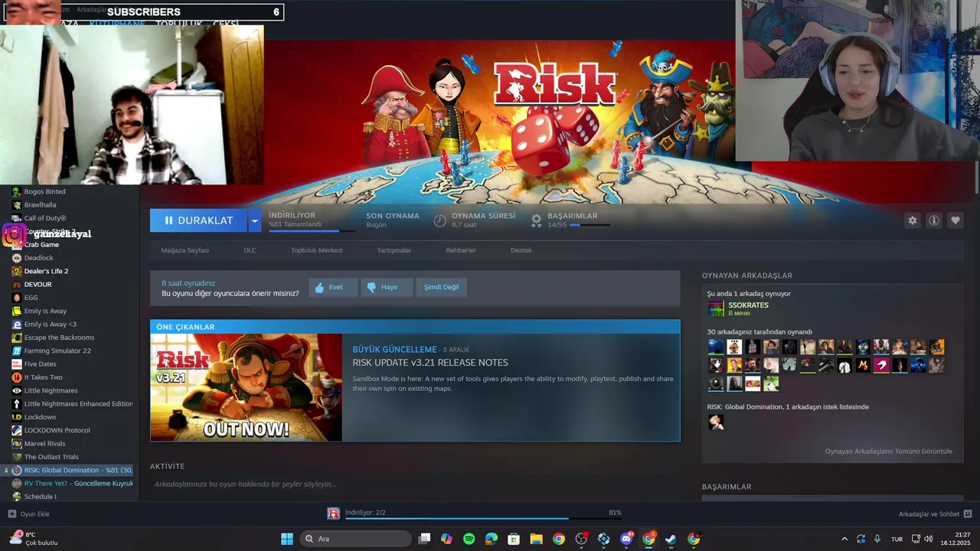Open the Destek tab
Viewport: 980px width, 551px height.
pyautogui.click(x=521, y=250)
